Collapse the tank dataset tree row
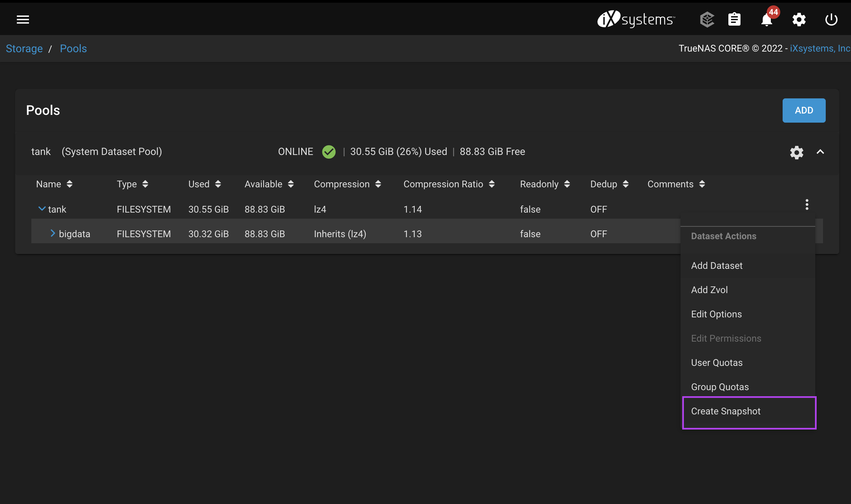851x504 pixels. (42, 209)
